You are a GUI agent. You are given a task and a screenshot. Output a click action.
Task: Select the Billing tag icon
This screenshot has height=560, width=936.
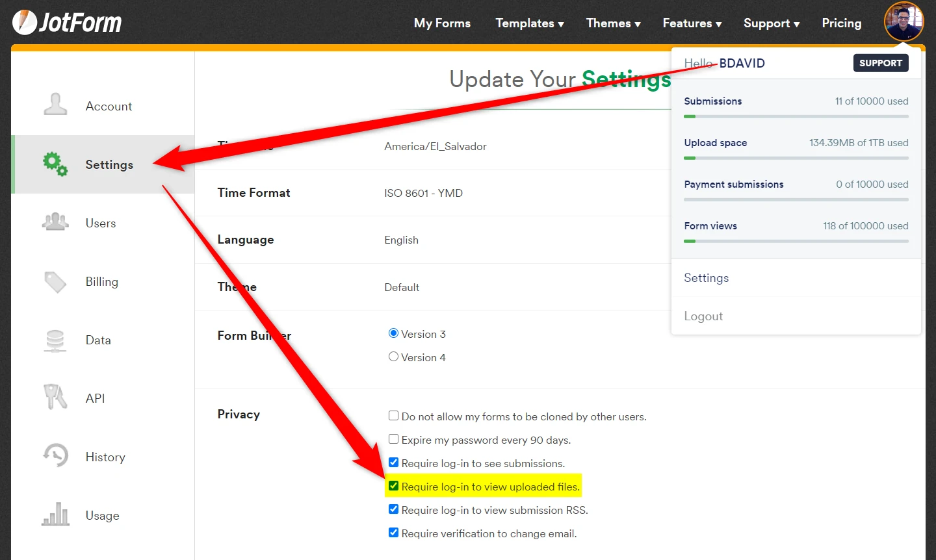click(55, 281)
